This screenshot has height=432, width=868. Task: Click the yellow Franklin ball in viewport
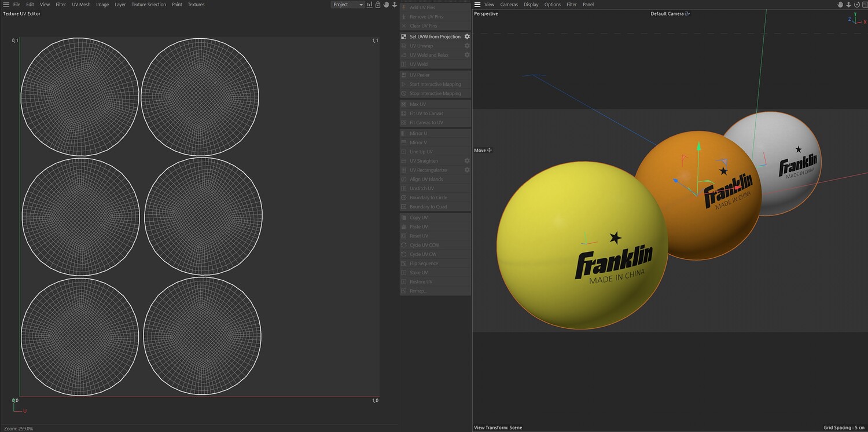[583, 246]
